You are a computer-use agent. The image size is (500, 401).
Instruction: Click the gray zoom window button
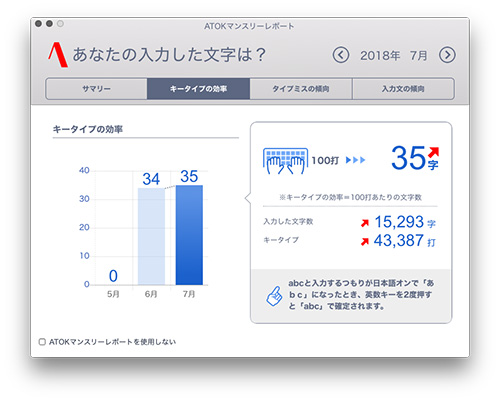60,24
